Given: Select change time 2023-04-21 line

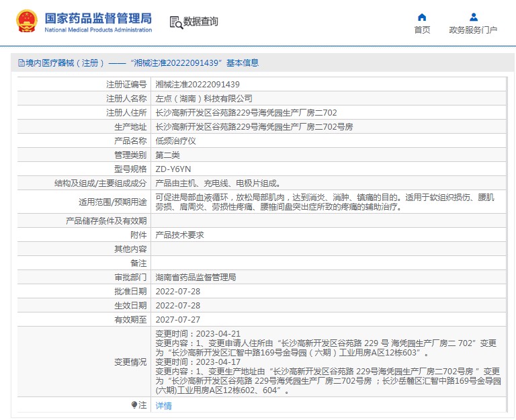Looking at the screenshot, I should [198, 334].
